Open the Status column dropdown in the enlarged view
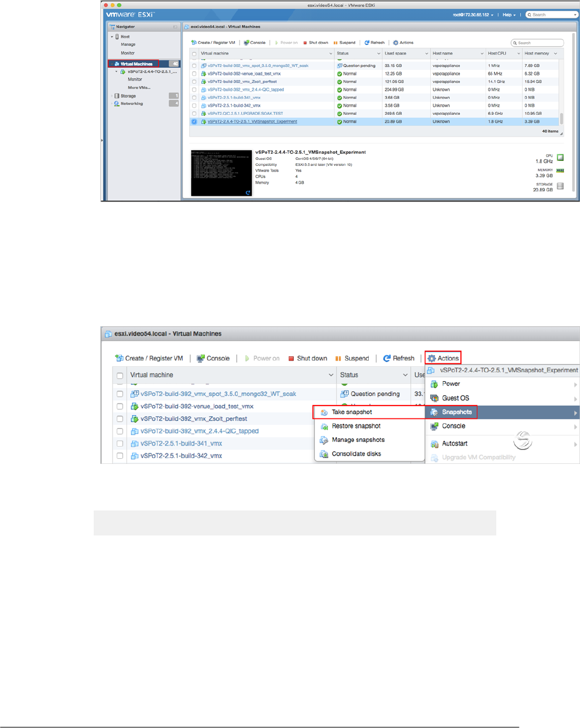Image resolution: width=580 pixels, height=728 pixels. [405, 375]
